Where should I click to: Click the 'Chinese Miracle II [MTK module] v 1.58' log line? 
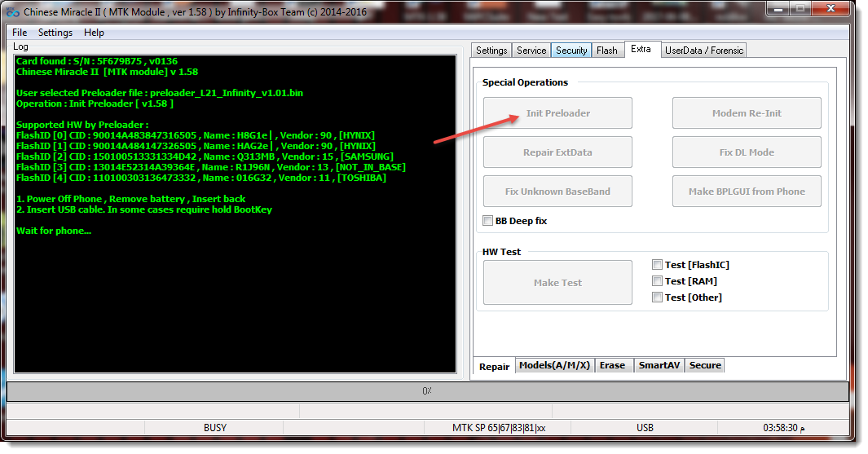point(107,72)
